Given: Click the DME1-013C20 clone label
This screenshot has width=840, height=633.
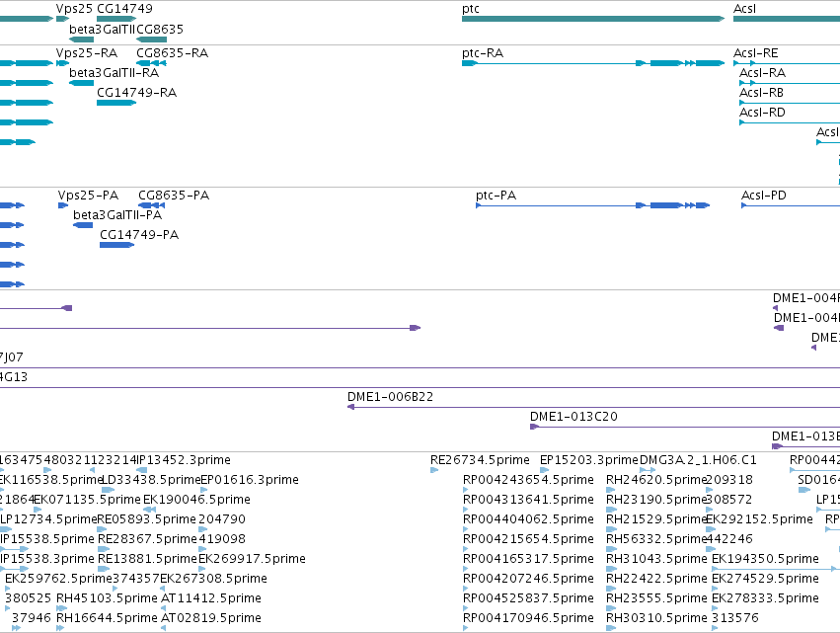Looking at the screenshot, I should (573, 417).
